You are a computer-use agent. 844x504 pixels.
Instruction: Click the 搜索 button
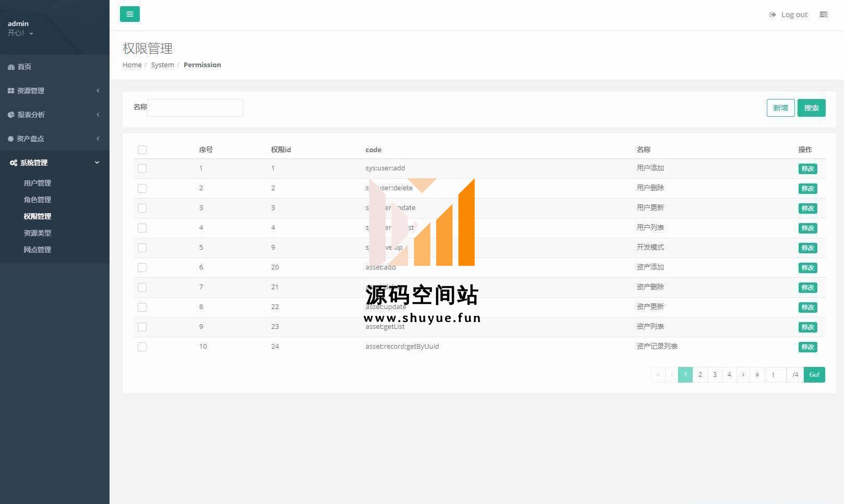(811, 108)
